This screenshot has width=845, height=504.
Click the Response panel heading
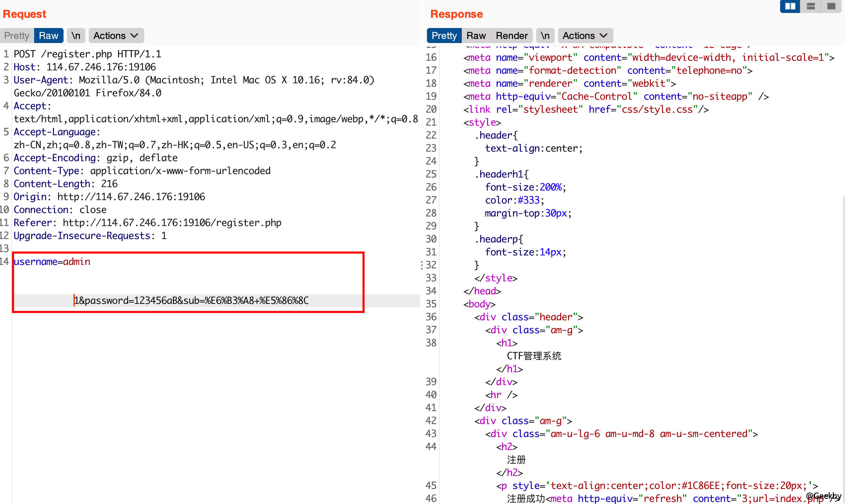point(456,14)
